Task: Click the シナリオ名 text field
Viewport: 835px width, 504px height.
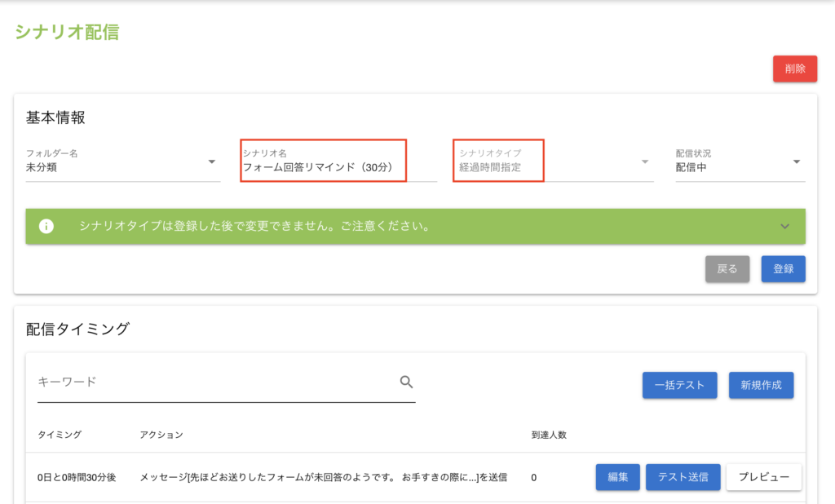Action: click(338, 168)
